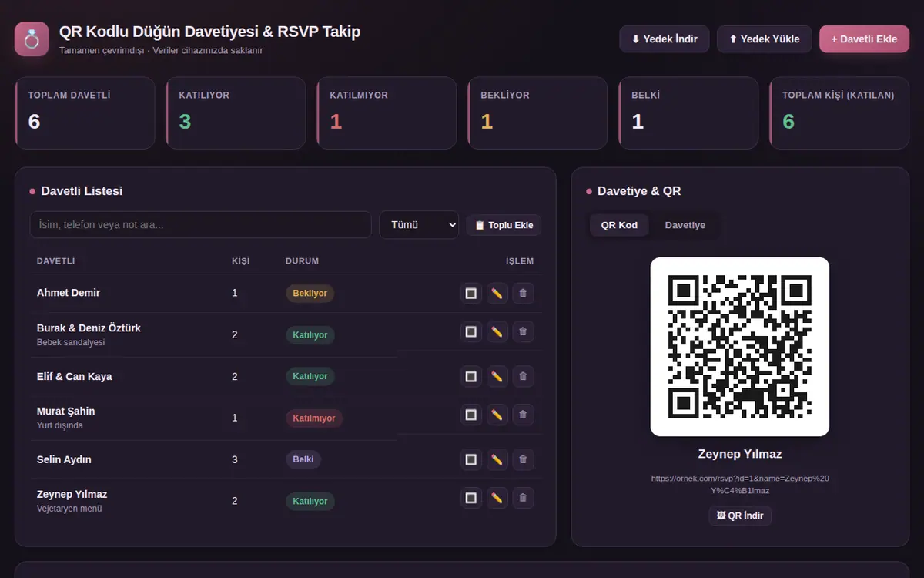This screenshot has width=924, height=578.
Task: Click the Katılmıyor stat card
Action: point(387,113)
